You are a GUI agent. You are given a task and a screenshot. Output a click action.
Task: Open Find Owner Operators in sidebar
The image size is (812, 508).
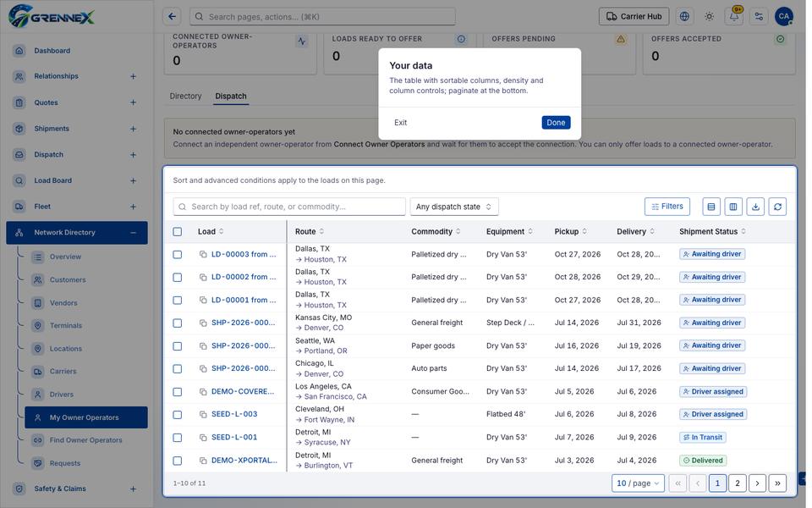pyautogui.click(x=86, y=440)
